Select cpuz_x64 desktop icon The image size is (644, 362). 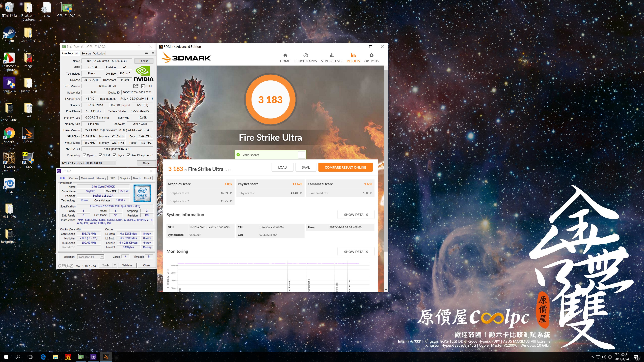click(x=9, y=85)
